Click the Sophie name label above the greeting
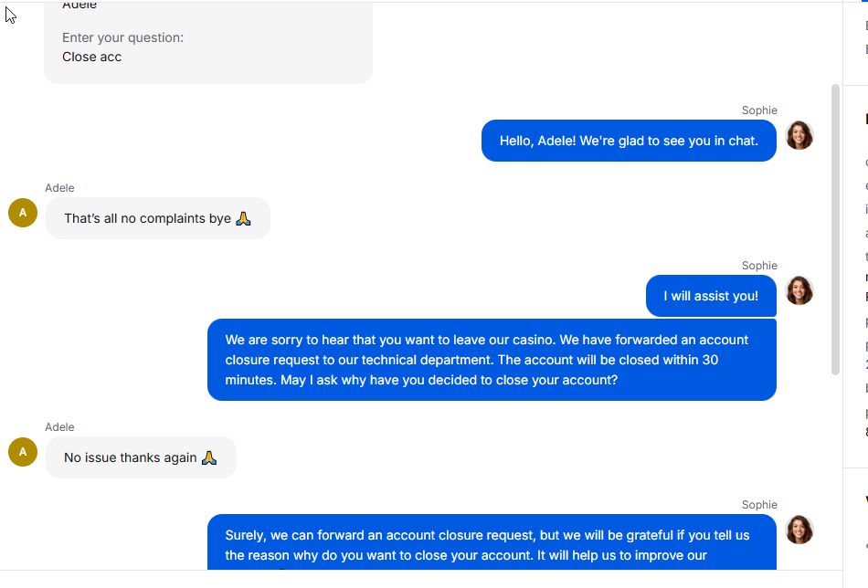This screenshot has width=868, height=588. pyautogui.click(x=759, y=110)
